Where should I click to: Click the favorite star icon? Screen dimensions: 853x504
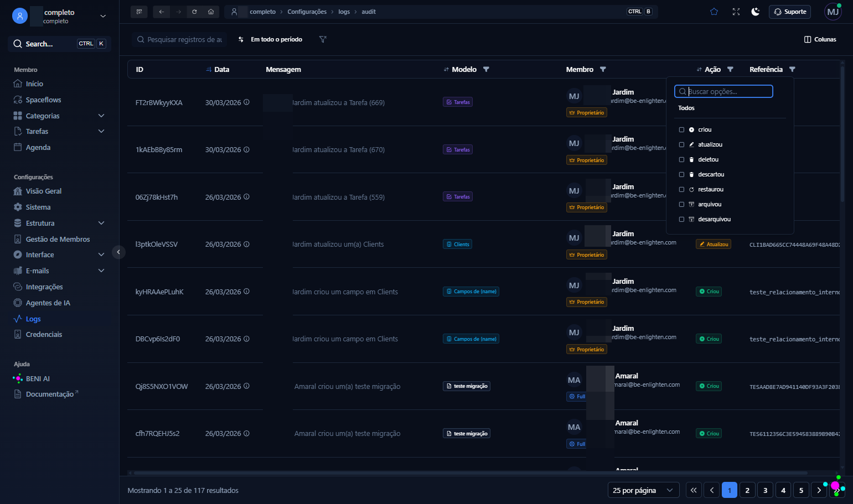tap(714, 12)
